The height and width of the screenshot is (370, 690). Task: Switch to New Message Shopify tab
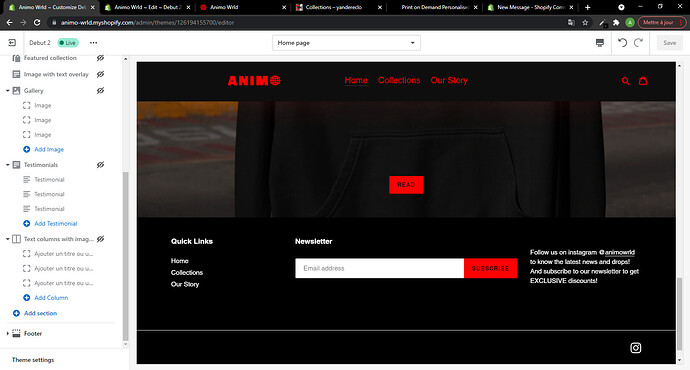coord(530,7)
